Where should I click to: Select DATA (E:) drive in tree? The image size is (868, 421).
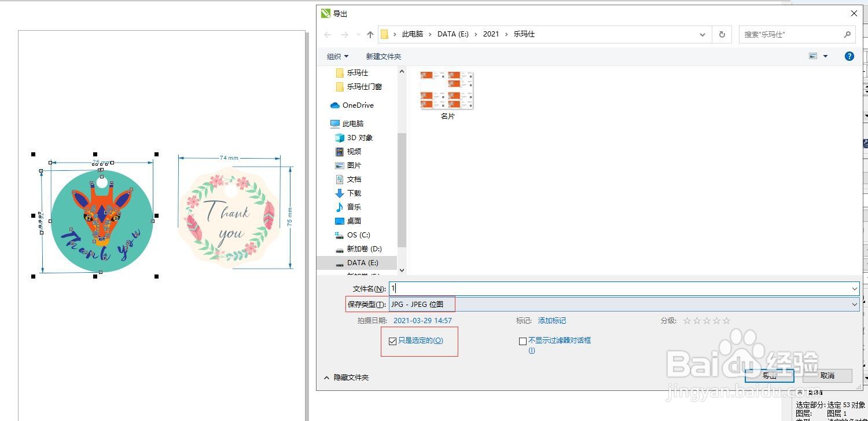click(357, 263)
